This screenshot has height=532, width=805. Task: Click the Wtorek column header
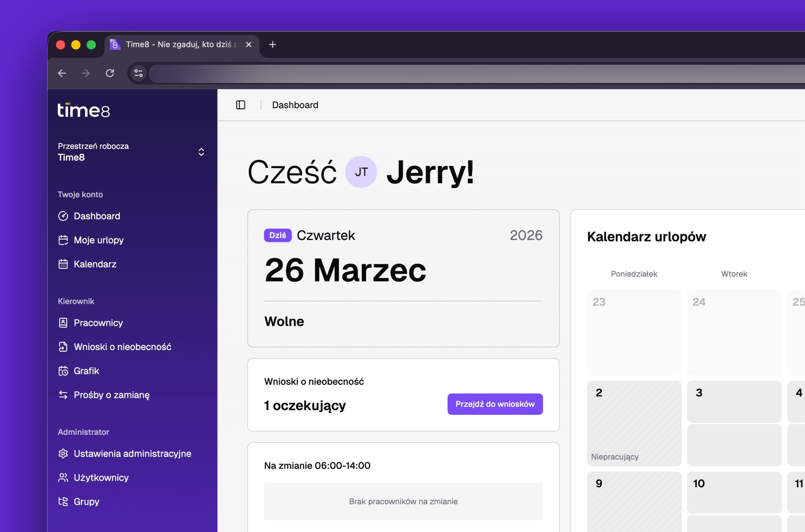(x=734, y=274)
